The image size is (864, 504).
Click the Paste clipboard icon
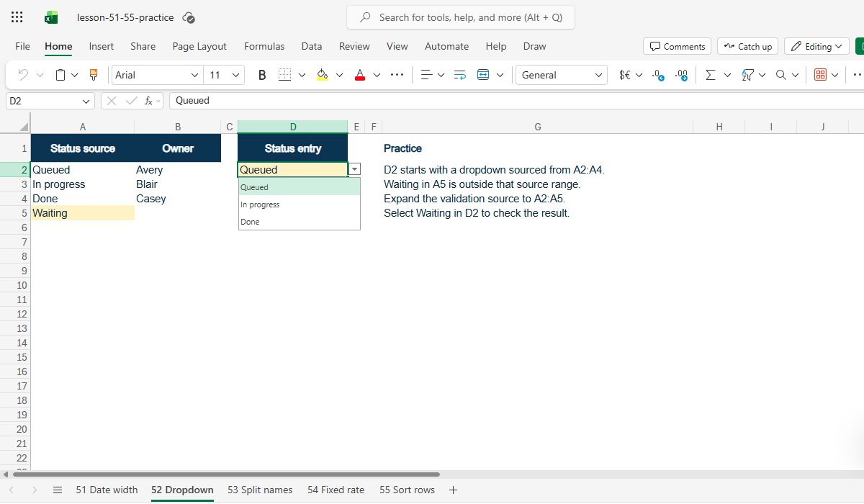pyautogui.click(x=61, y=75)
